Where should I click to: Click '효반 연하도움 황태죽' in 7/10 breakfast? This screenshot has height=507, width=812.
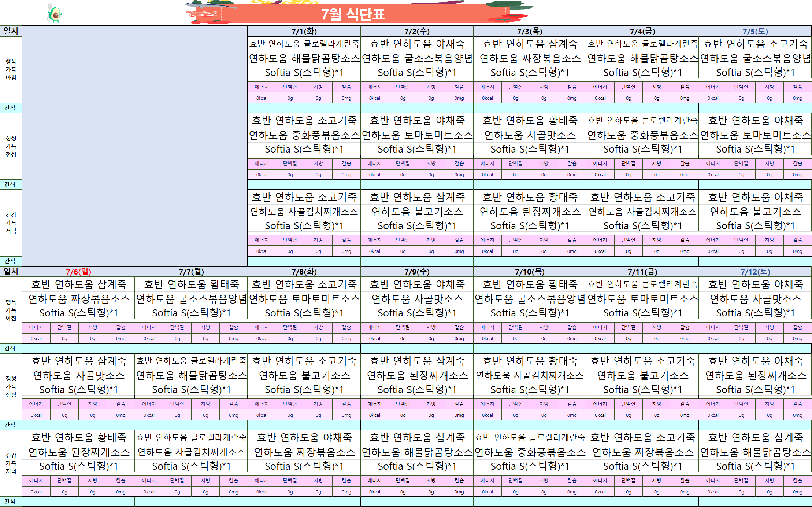pyautogui.click(x=530, y=284)
